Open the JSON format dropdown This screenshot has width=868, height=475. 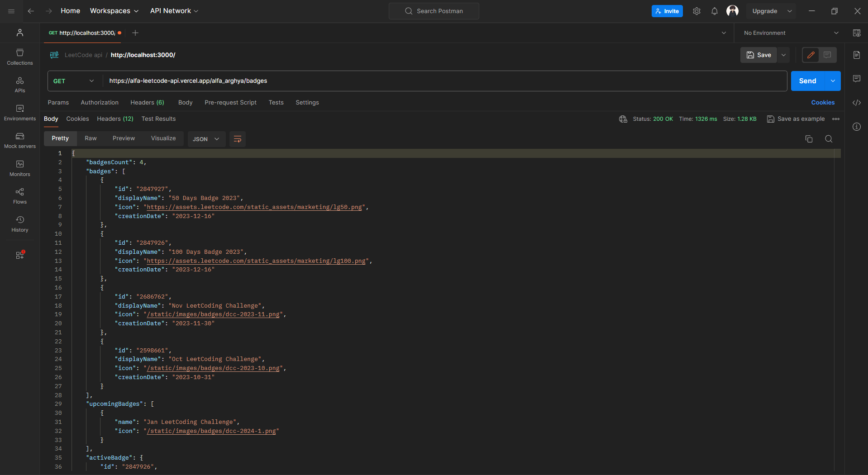[206, 139]
